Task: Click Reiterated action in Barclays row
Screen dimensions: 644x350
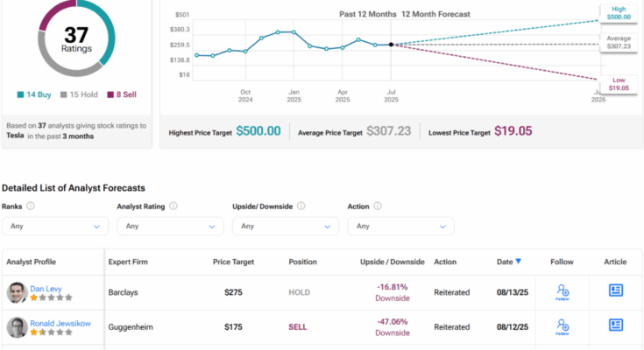Action: (x=452, y=292)
